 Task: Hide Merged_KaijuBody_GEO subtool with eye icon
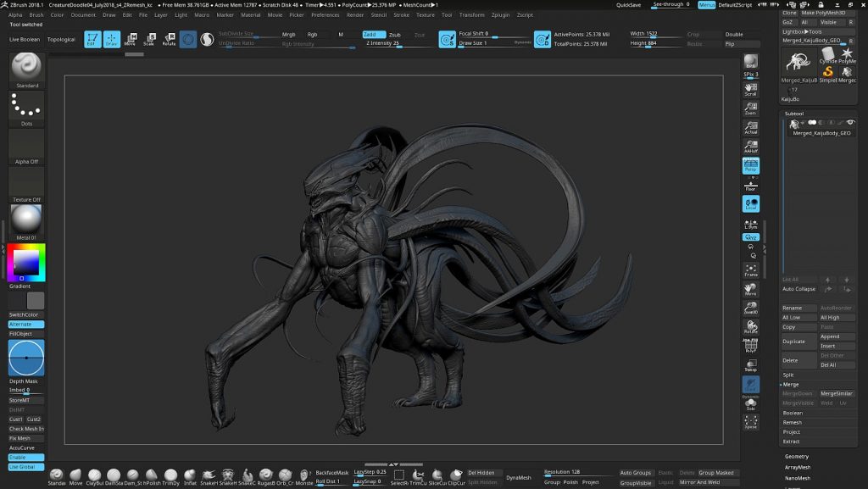click(850, 122)
